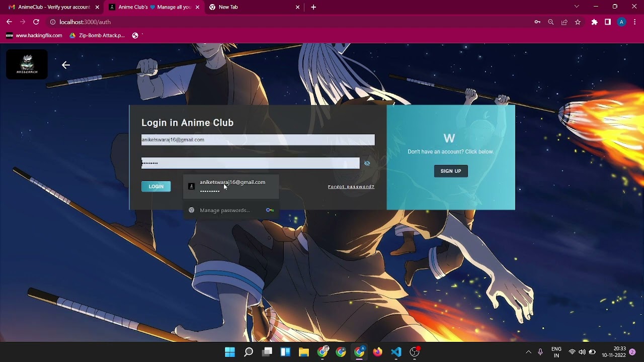This screenshot has width=644, height=362.
Task: Click the LOGIN button
Action: [156, 187]
